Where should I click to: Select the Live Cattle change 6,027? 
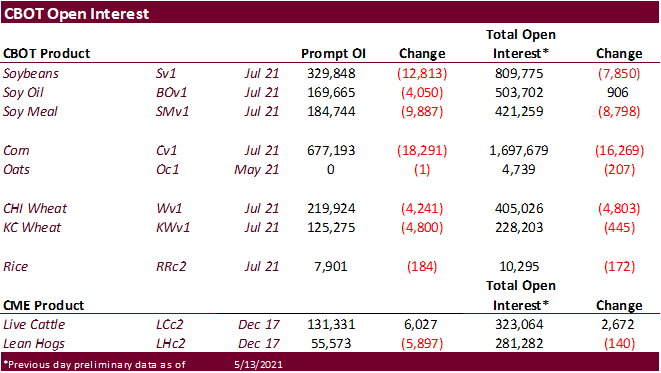420,325
